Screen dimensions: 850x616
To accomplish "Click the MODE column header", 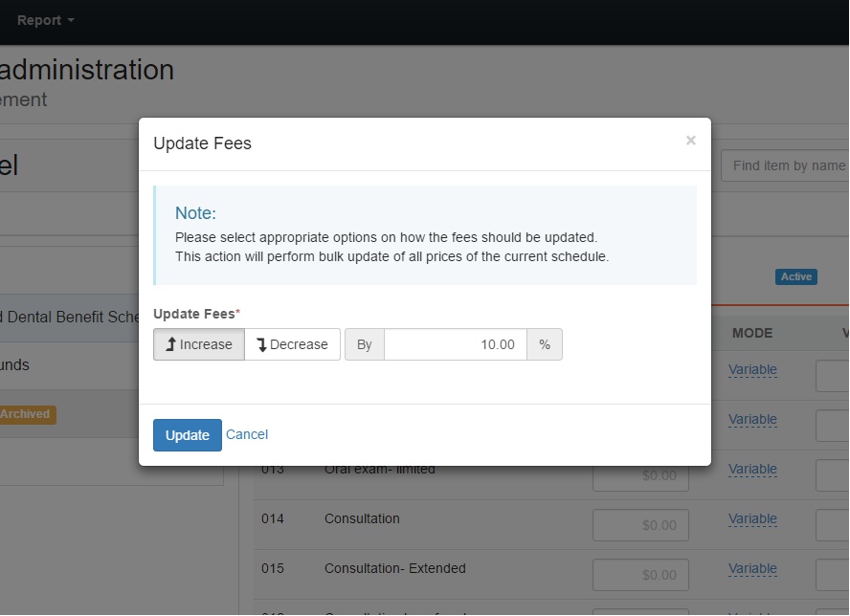I will (752, 332).
